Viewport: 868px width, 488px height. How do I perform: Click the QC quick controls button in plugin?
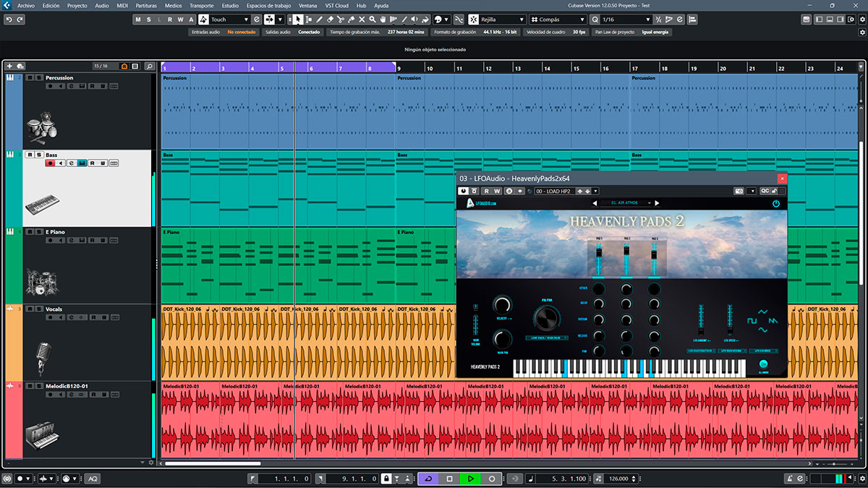765,191
